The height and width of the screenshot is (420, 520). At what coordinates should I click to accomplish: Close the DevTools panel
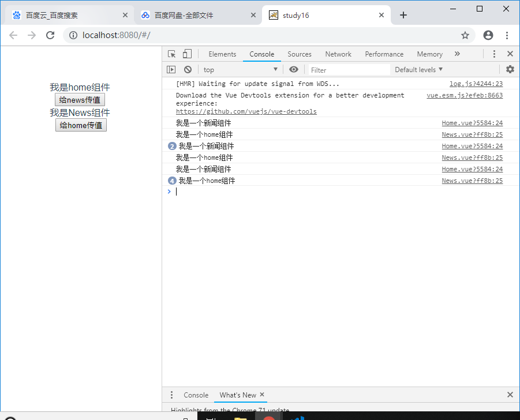510,54
